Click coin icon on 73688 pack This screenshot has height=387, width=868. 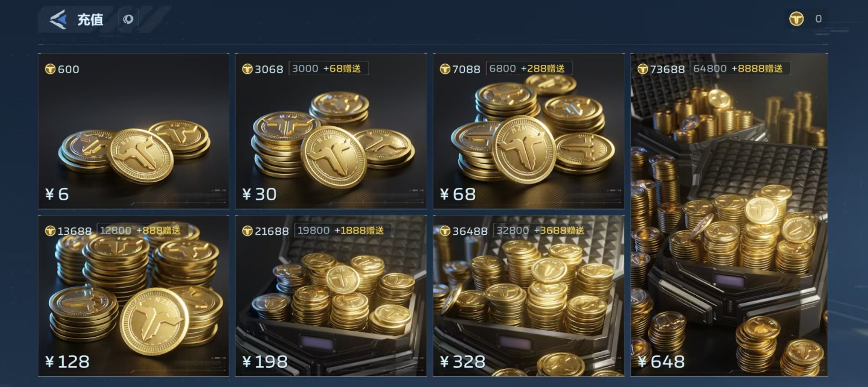pyautogui.click(x=643, y=69)
